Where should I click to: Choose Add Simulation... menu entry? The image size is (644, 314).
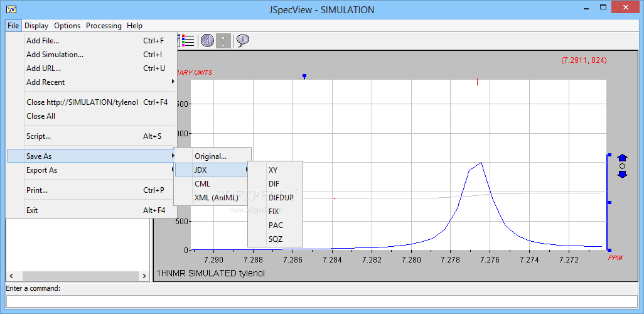tap(92, 54)
